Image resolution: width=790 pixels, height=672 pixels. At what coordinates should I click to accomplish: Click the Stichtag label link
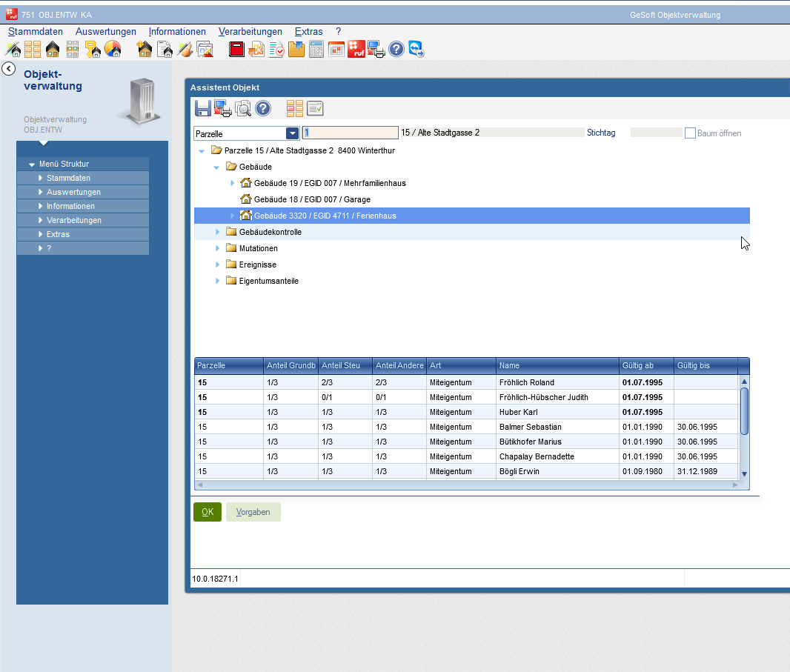pyautogui.click(x=600, y=133)
